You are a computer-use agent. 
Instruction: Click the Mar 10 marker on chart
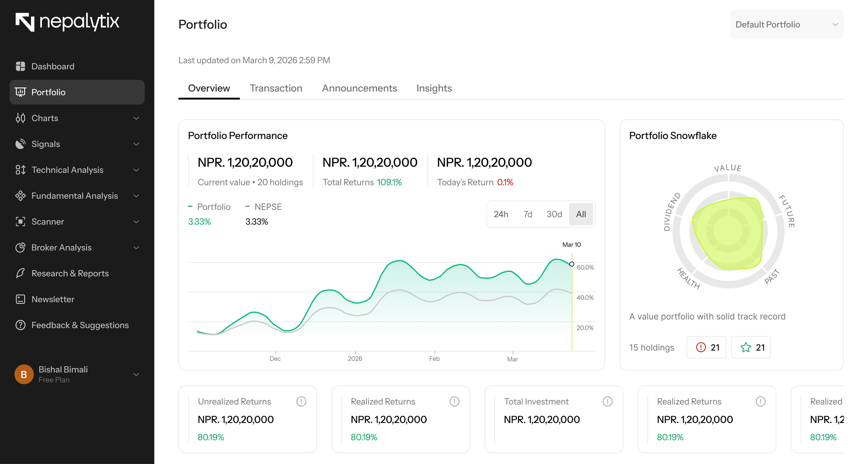click(x=572, y=264)
